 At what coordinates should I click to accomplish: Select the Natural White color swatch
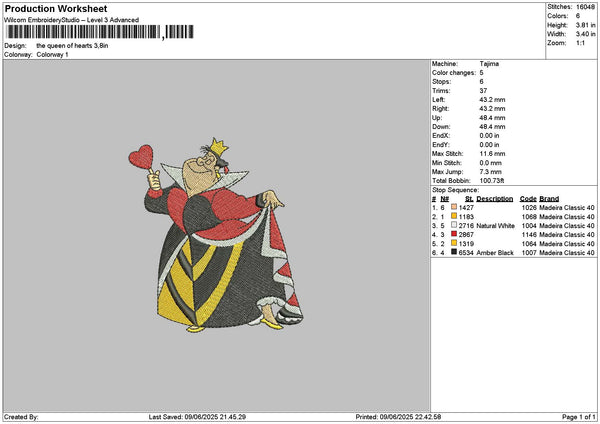click(x=454, y=225)
